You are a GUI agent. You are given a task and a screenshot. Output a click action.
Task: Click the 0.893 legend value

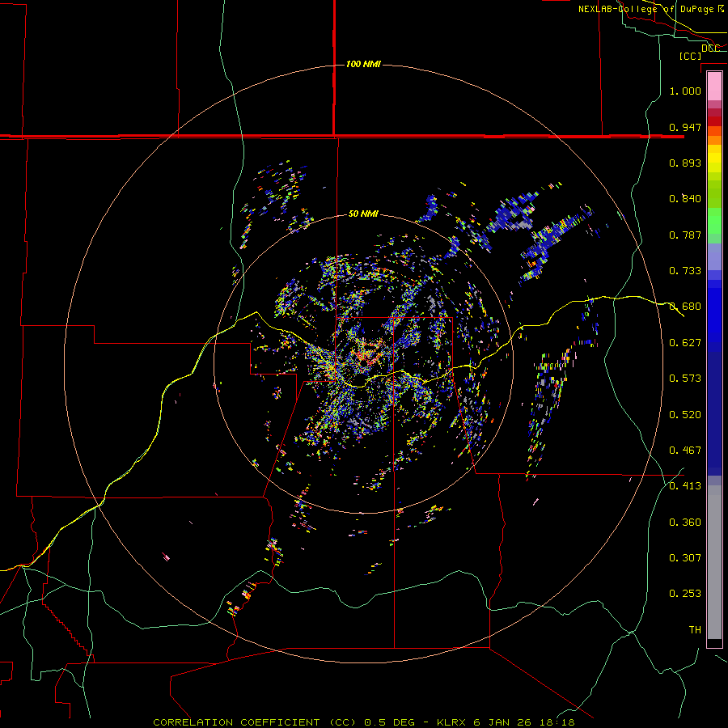(x=685, y=163)
